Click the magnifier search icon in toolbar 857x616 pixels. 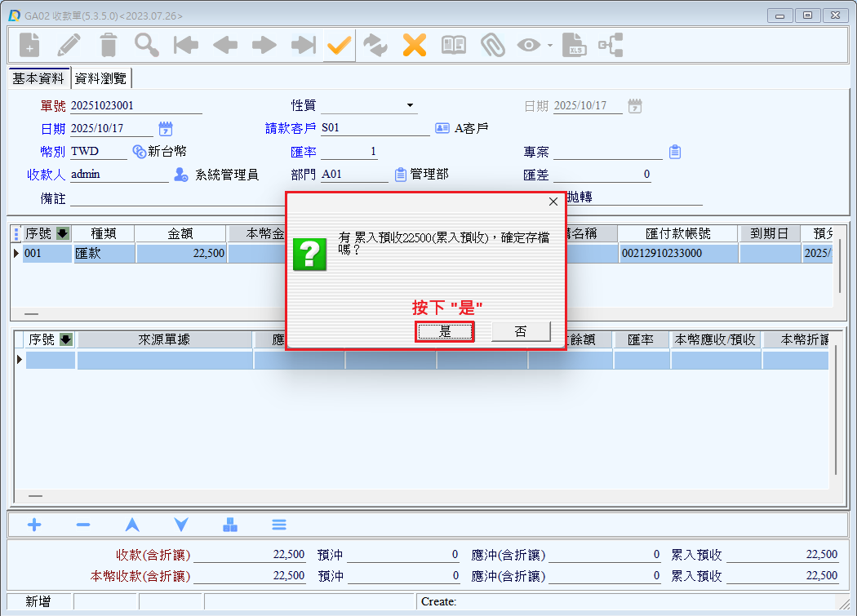(147, 46)
